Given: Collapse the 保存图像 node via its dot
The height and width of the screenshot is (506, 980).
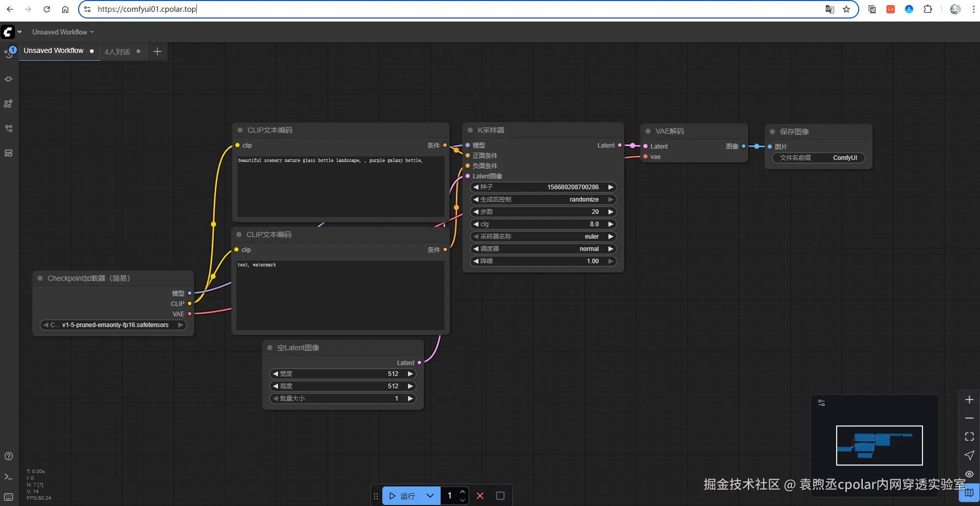Looking at the screenshot, I should click(x=772, y=132).
